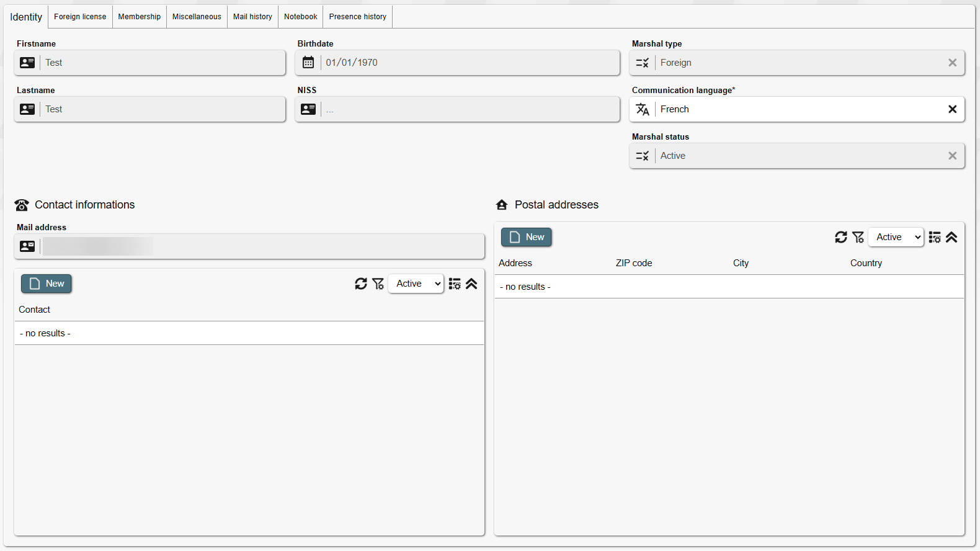Click refresh icon in Postal addresses list
Viewport: 980px width, 551px height.
[840, 237]
